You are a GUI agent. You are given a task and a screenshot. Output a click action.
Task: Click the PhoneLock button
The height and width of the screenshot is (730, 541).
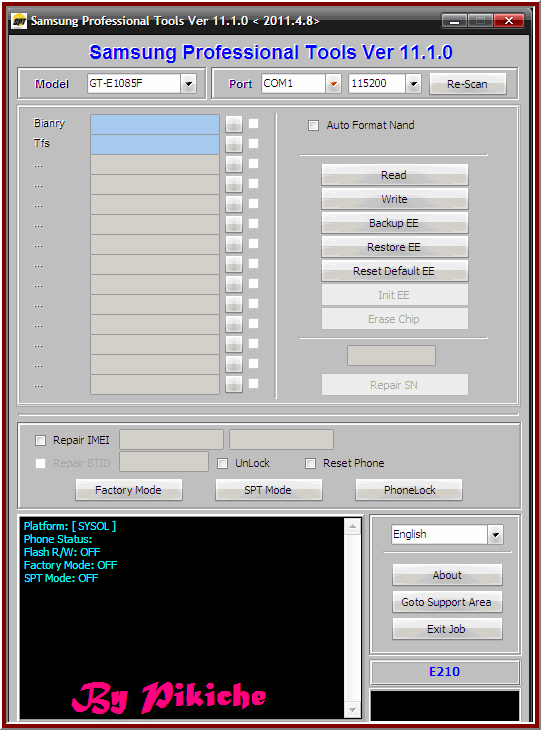click(x=409, y=490)
